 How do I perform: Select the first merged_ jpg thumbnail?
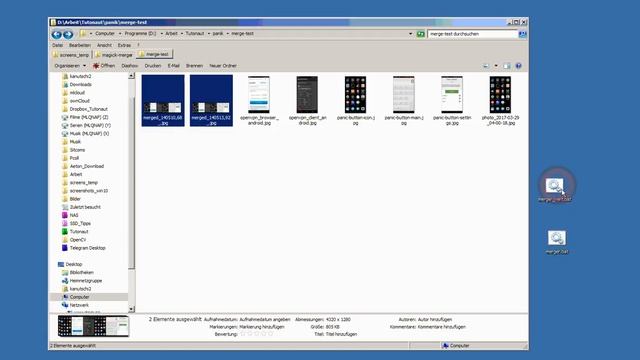[x=163, y=100]
